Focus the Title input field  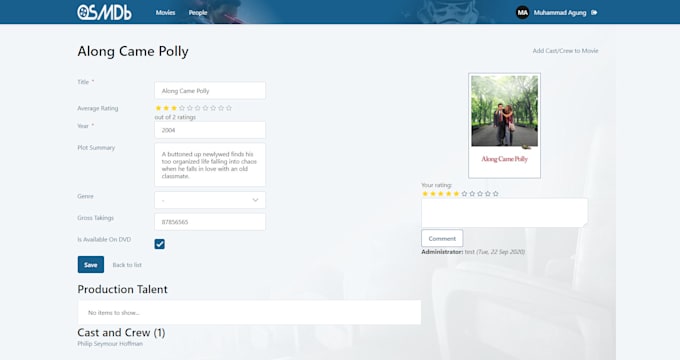pyautogui.click(x=210, y=91)
